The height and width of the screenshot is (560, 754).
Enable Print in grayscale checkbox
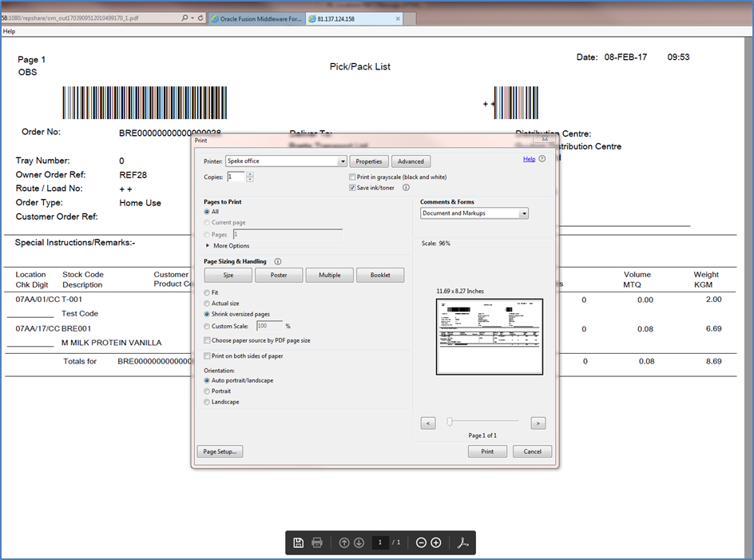point(352,177)
